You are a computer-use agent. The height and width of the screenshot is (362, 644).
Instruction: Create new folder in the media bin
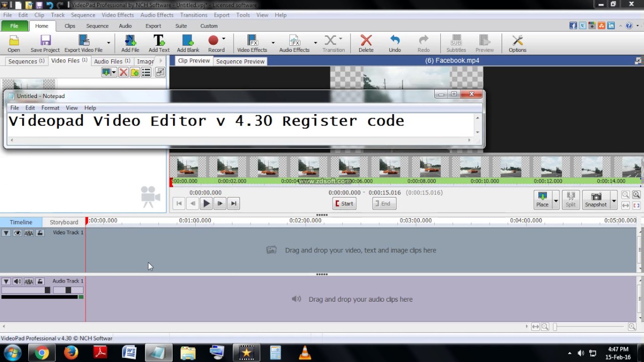pos(135,72)
